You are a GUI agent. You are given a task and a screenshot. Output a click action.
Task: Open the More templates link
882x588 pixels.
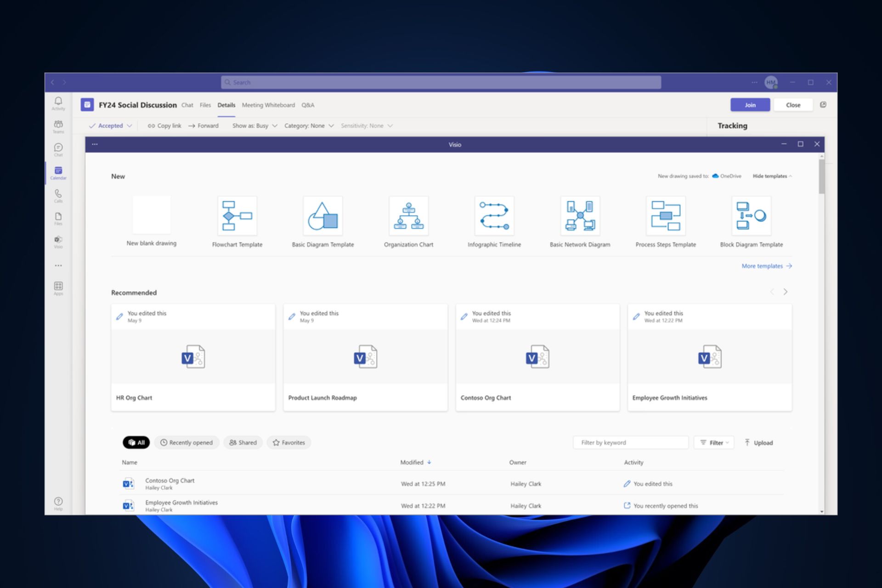pyautogui.click(x=767, y=266)
